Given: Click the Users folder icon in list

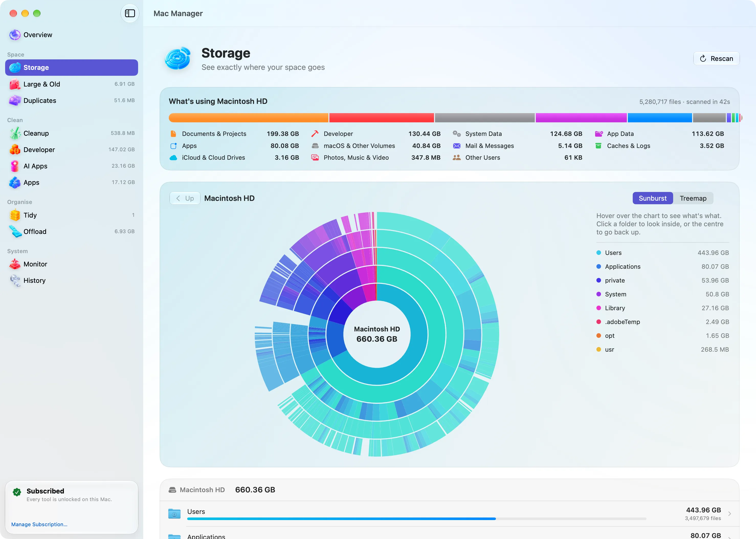Looking at the screenshot, I should point(174,513).
